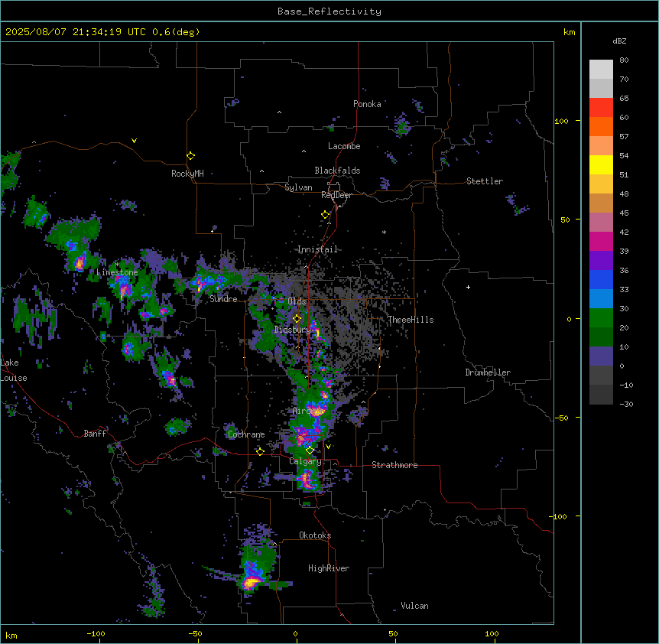Select the Didsbury label
This screenshot has height=644, width=659.
tap(292, 330)
